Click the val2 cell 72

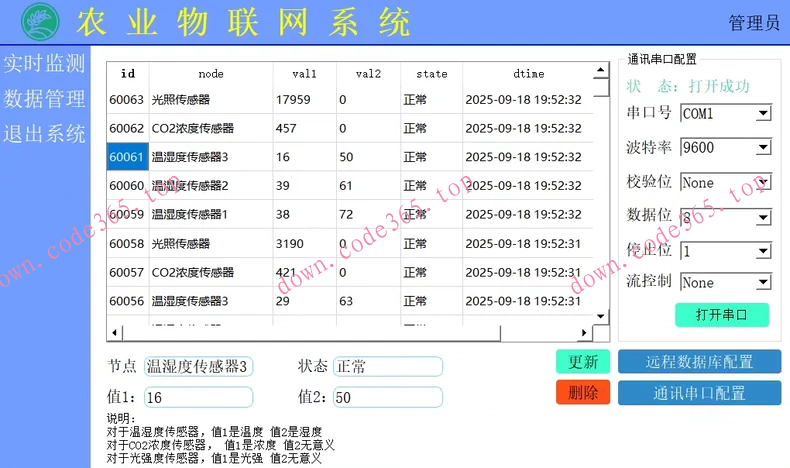point(368,215)
